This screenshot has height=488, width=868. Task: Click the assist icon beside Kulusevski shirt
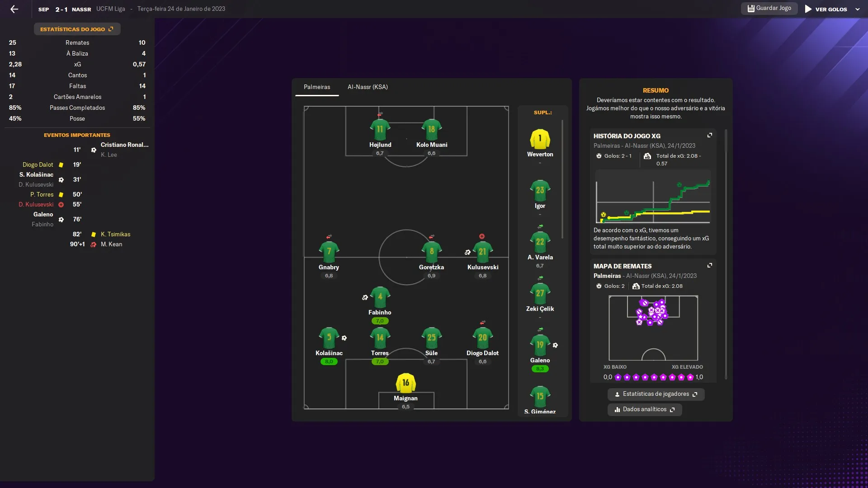(467, 252)
